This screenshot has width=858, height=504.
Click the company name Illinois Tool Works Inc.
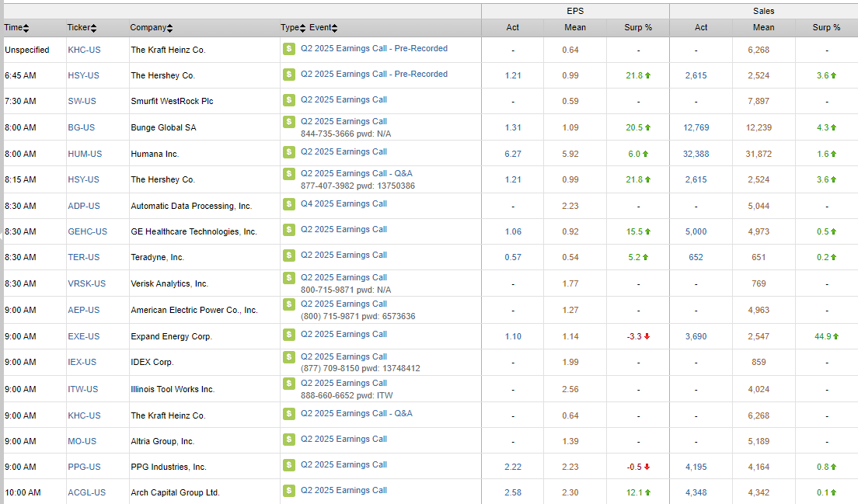[x=173, y=389]
